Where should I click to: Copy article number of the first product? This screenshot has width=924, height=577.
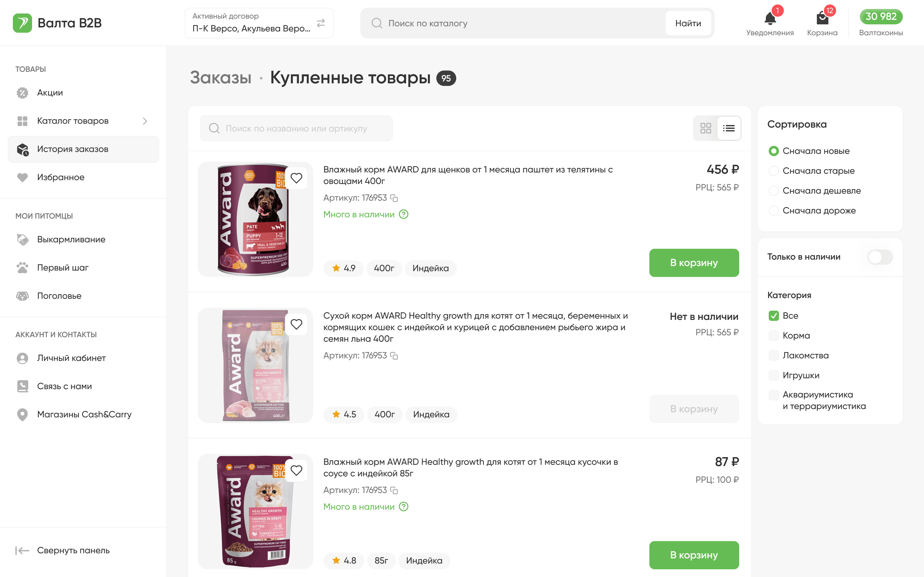[394, 198]
